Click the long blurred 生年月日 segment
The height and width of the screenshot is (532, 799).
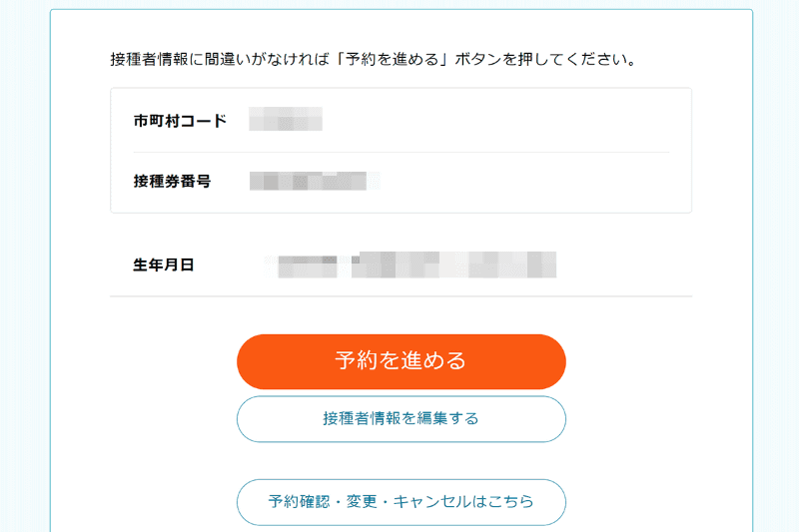point(454,266)
